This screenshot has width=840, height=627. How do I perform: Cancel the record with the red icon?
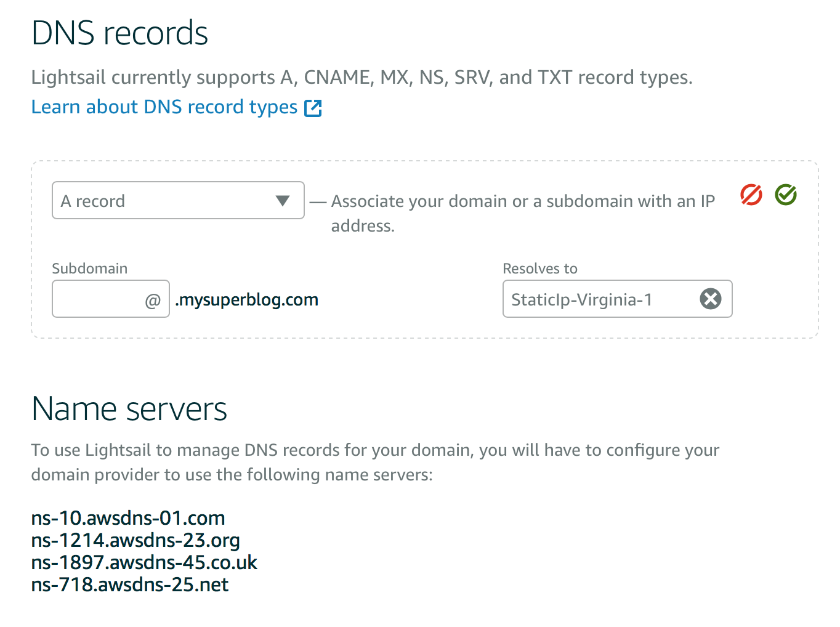[x=751, y=195]
